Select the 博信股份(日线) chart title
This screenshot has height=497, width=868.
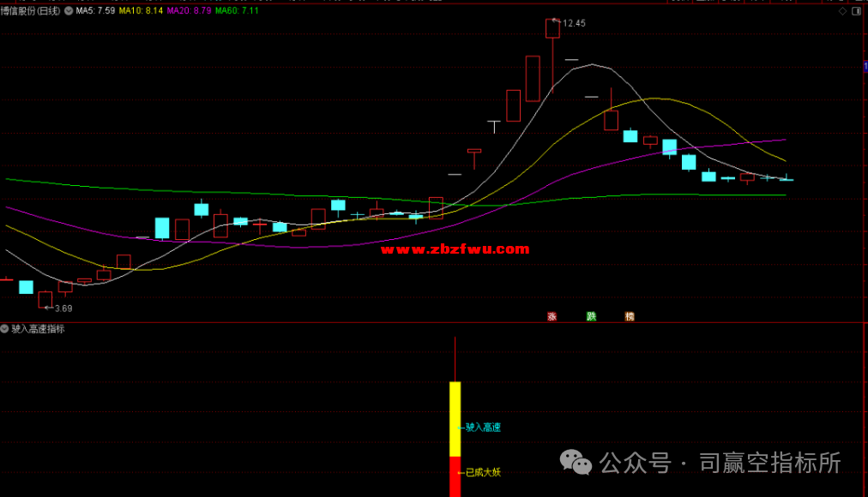30,10
